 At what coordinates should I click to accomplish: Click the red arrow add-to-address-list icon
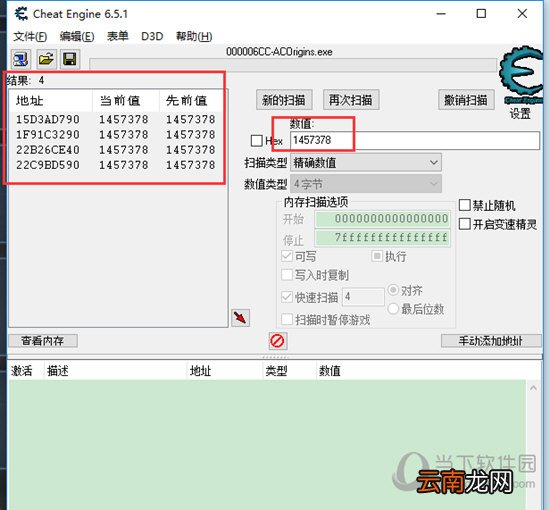click(x=241, y=318)
